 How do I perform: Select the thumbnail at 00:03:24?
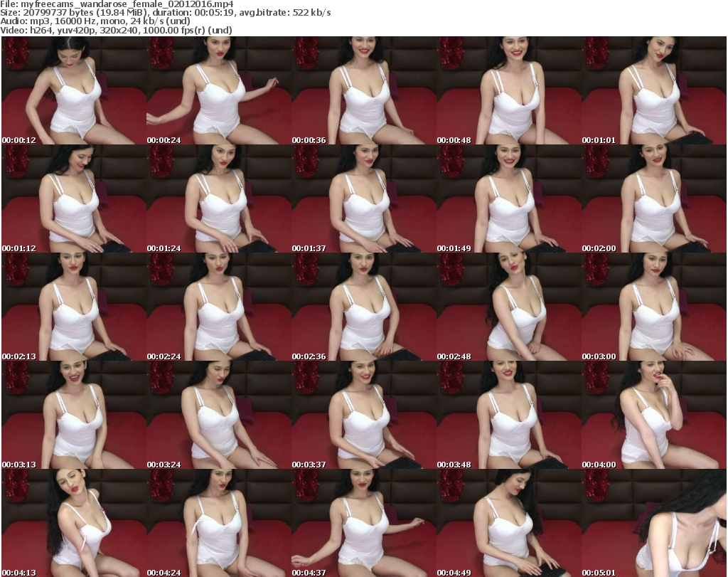[219, 415]
